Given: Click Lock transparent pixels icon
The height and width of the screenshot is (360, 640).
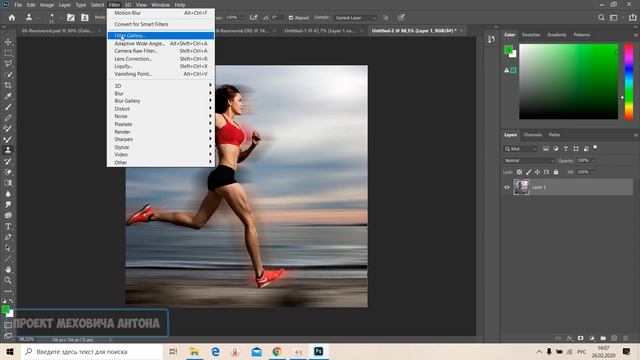Looking at the screenshot, I should (519, 172).
